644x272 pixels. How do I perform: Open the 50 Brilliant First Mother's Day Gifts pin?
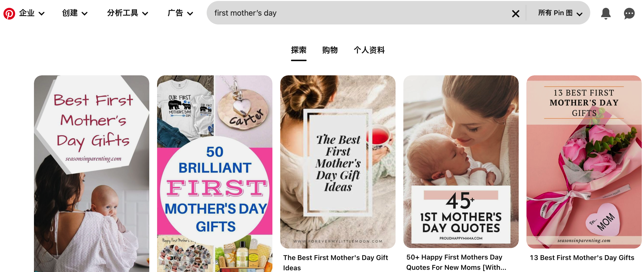coord(215,174)
